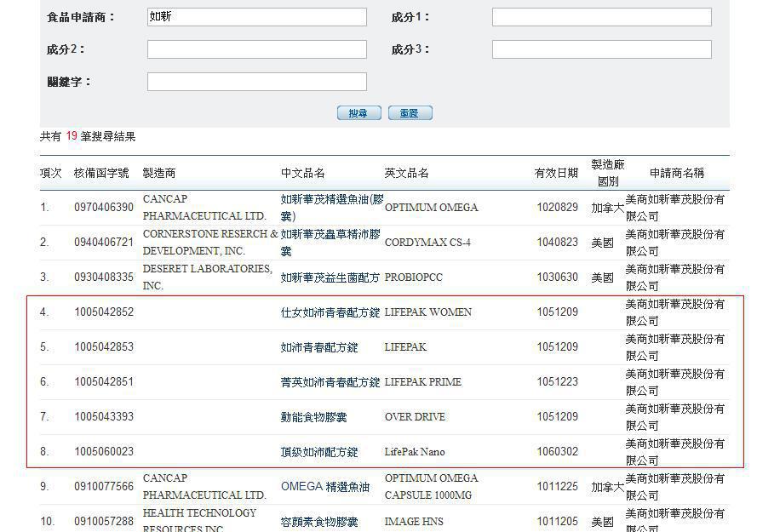Select approval number 0970406390
The image size is (757, 532).
click(x=104, y=207)
